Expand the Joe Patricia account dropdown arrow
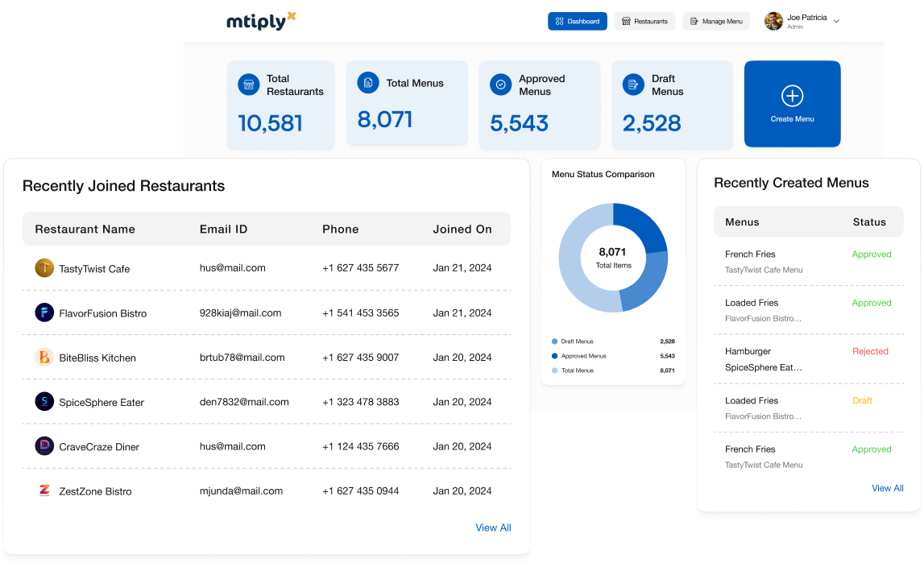Viewport: 924px width, 567px height. 836,21
